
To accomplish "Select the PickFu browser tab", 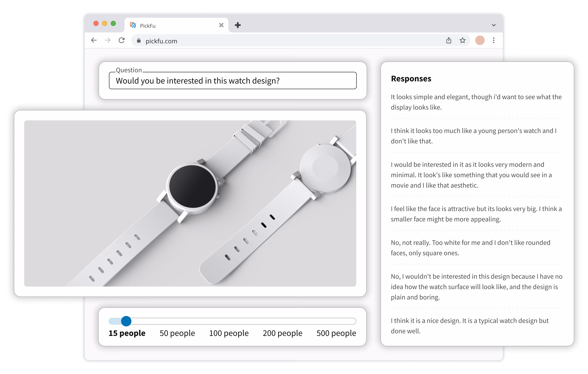I will point(171,25).
